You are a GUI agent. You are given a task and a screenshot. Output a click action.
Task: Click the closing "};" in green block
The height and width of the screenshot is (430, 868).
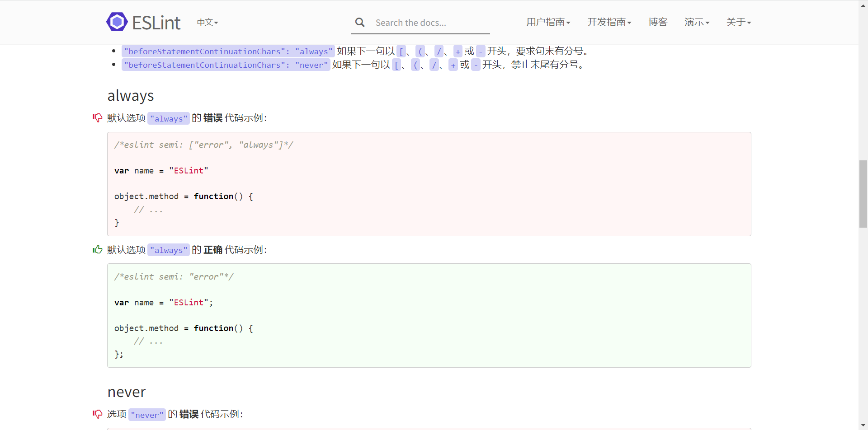pyautogui.click(x=119, y=355)
